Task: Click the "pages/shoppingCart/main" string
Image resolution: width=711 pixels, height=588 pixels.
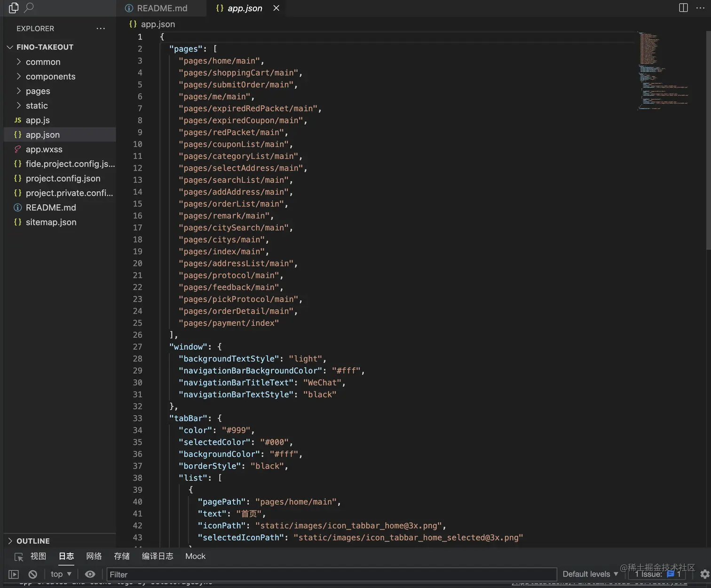Action: [x=238, y=73]
